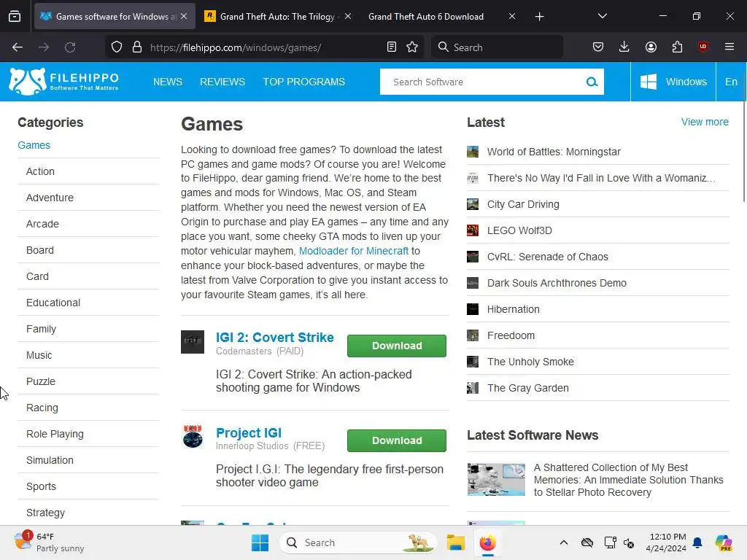Click the site security padlock icon
The height and width of the screenshot is (560, 747).
tap(137, 47)
